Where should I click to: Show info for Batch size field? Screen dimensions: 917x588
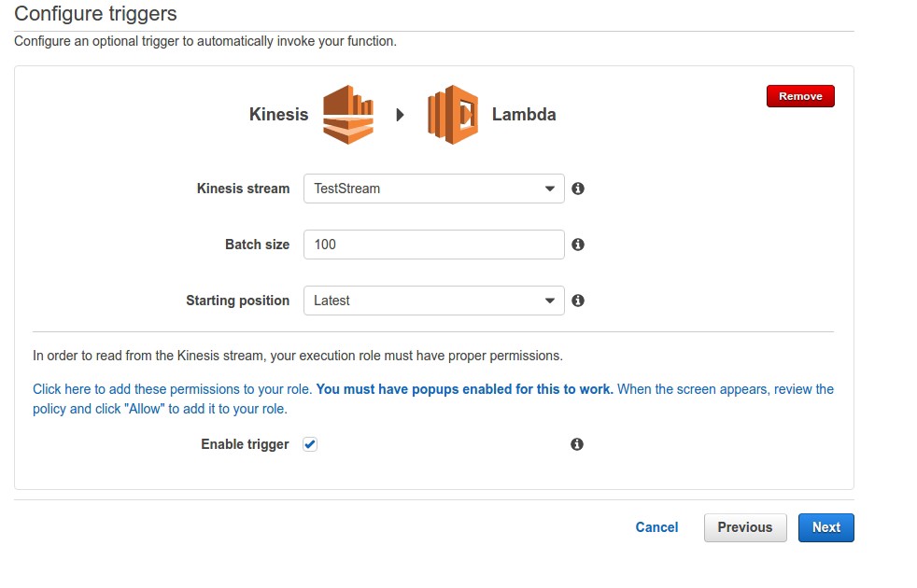578,245
